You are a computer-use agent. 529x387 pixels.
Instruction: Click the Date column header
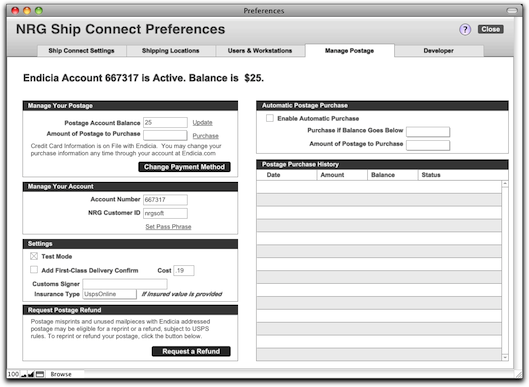pos(287,175)
